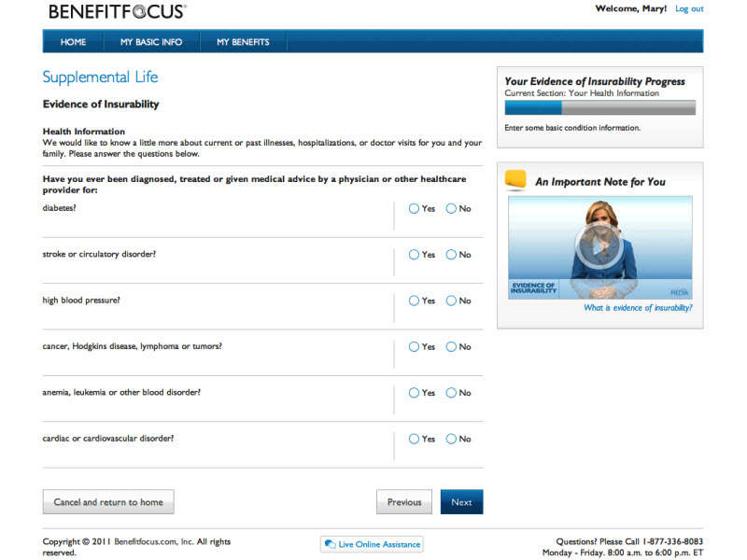This screenshot has height=560, width=747.
Task: Click the phone number 1-877-336-8083
Action: 672,541
